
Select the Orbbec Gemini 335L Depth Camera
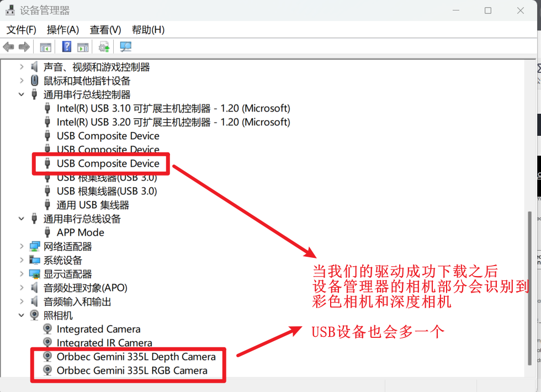[x=136, y=357]
